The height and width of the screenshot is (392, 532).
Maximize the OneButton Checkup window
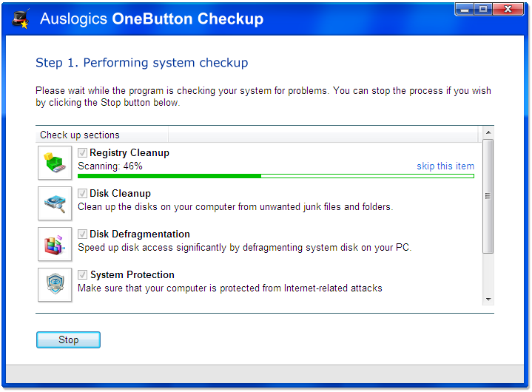click(483, 9)
